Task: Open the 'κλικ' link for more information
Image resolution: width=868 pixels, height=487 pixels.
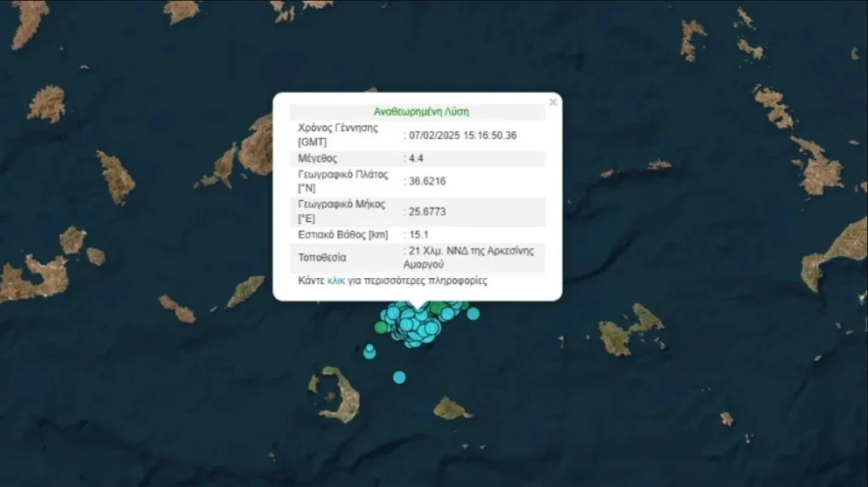Action: tap(336, 281)
